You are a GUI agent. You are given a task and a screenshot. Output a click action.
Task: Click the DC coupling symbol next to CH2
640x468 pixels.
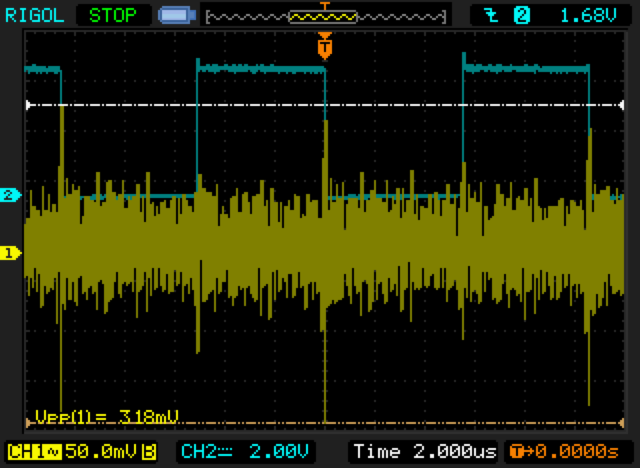(x=225, y=451)
